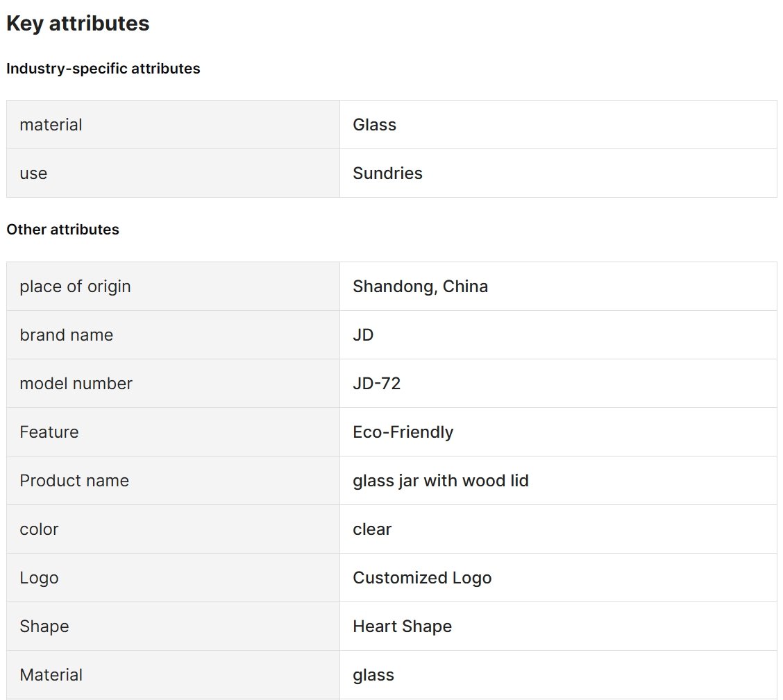Click the Heart Shape value
783x700 pixels.
[x=403, y=626]
